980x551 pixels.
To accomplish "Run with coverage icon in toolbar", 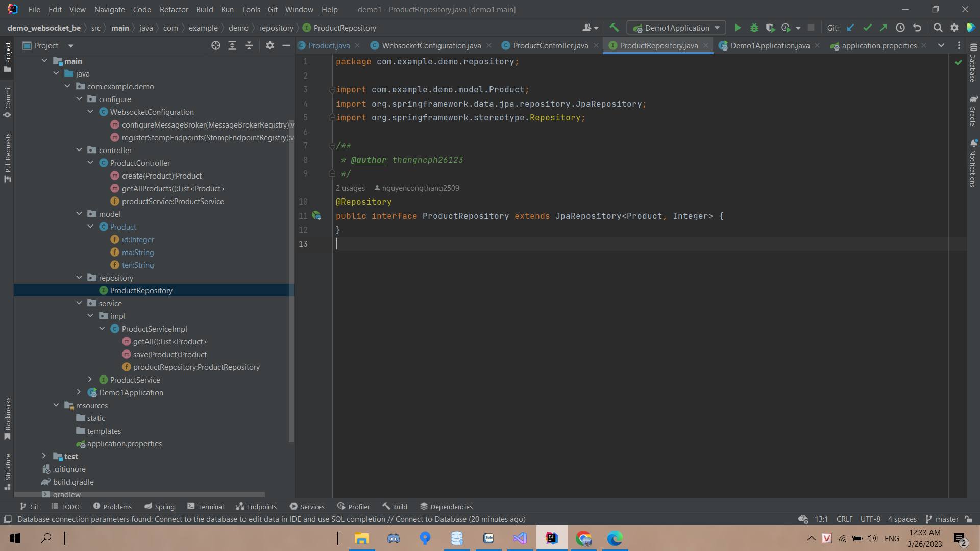I will click(770, 28).
